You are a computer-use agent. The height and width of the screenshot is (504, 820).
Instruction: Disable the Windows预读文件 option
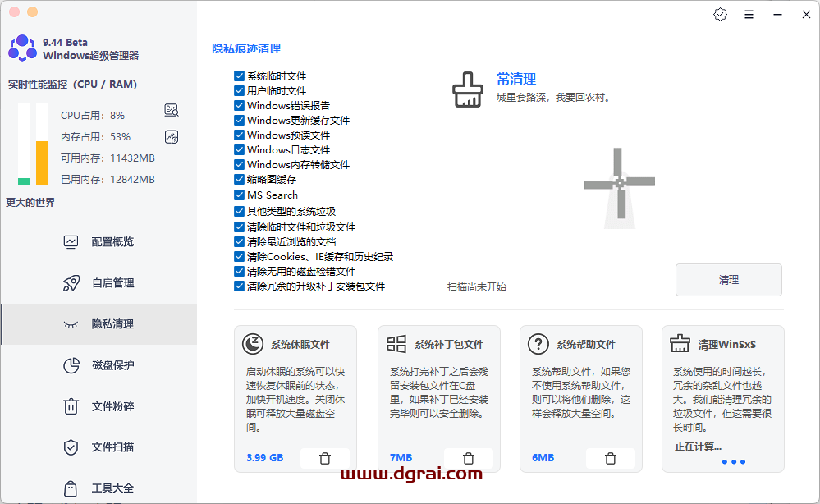239,135
